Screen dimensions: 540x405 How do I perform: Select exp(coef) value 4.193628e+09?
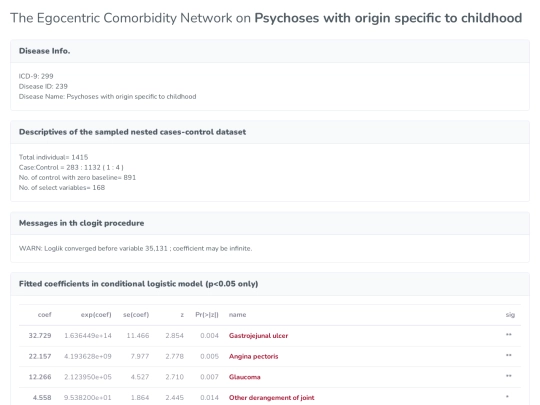[88, 356]
